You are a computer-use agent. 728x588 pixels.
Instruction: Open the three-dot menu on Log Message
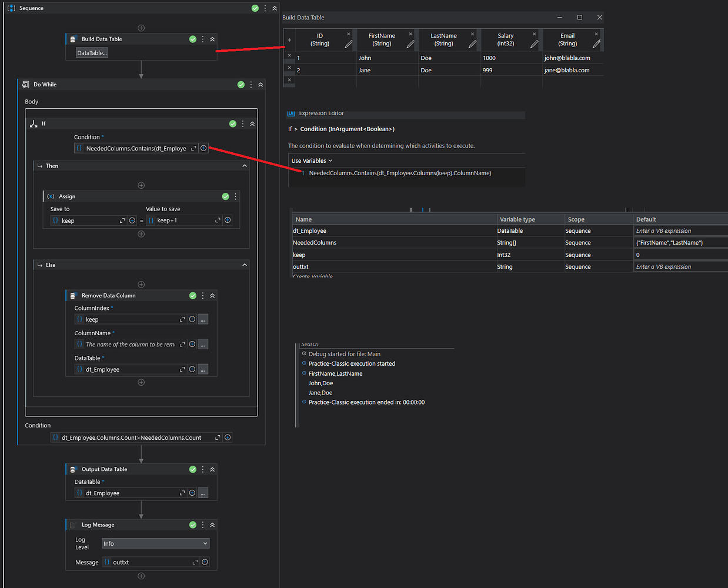(x=202, y=524)
